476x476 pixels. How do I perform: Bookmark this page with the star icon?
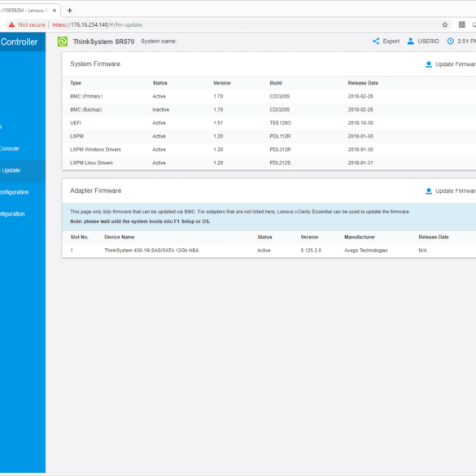pos(445,25)
